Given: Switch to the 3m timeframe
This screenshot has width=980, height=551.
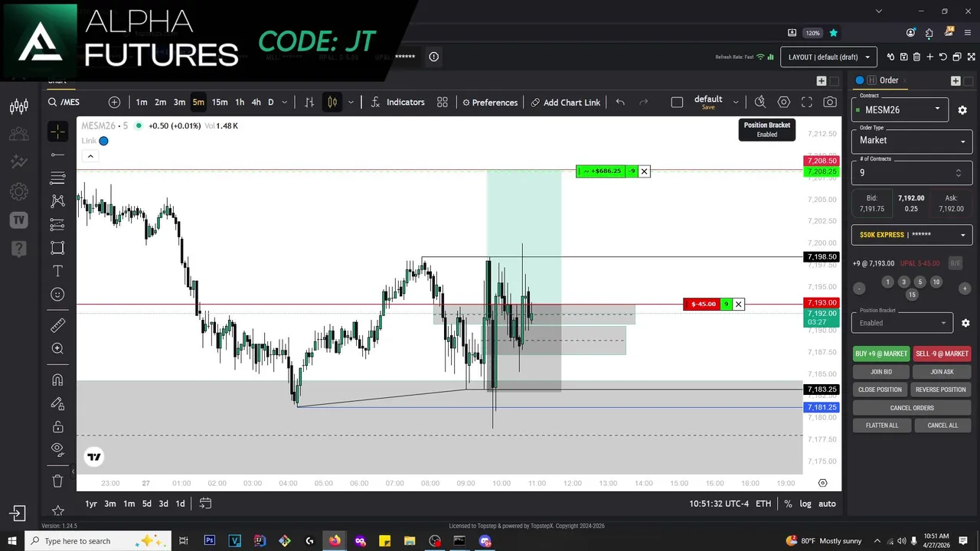Looking at the screenshot, I should click(x=179, y=103).
